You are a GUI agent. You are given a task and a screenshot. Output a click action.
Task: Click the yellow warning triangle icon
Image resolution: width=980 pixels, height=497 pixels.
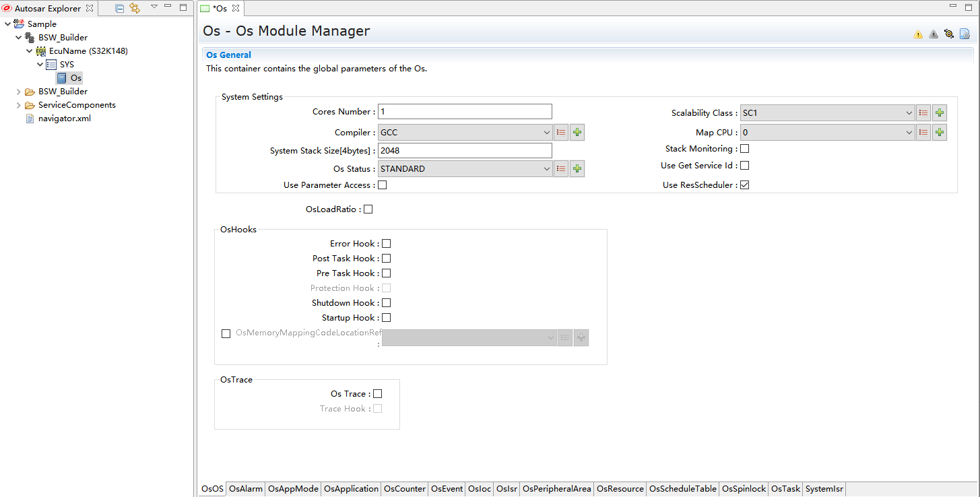pyautogui.click(x=918, y=34)
